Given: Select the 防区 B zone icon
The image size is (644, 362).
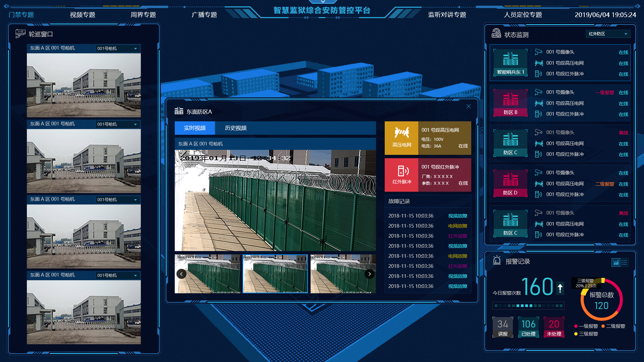Looking at the screenshot, I should point(510,100).
